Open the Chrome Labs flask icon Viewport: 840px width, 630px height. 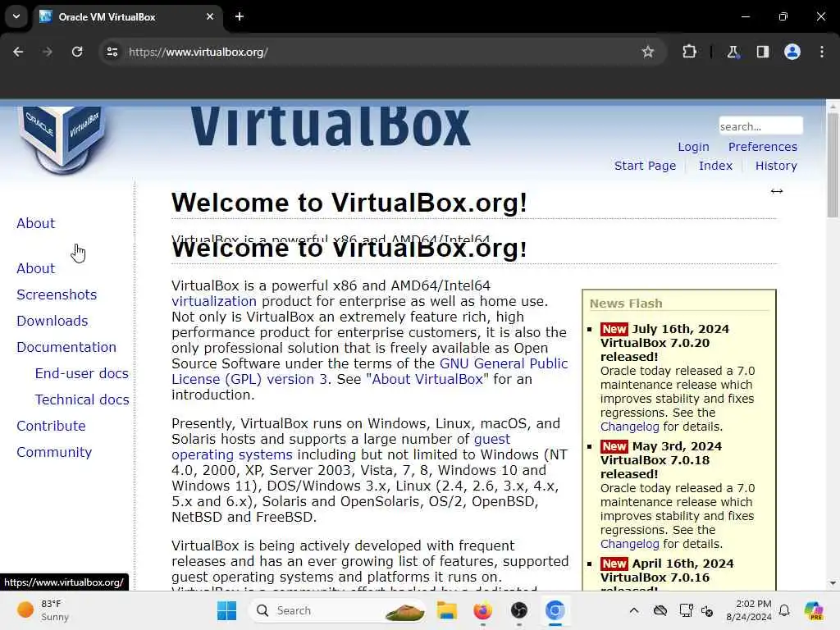tap(733, 52)
